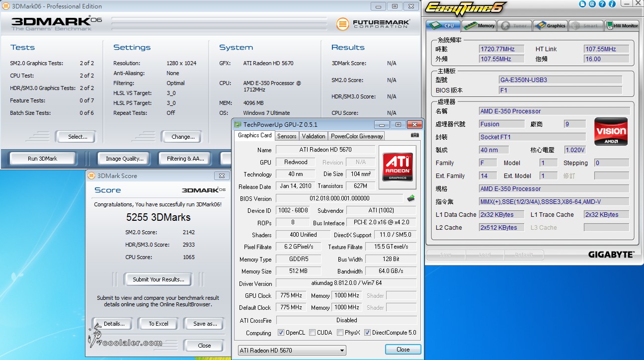Close the 3DMark Score dialog with X
This screenshot has width=644, height=360.
click(x=222, y=176)
